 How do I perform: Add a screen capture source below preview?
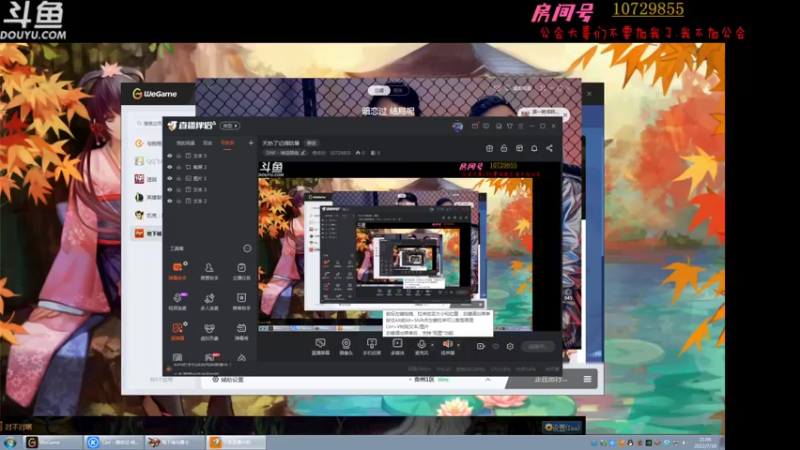point(320,346)
